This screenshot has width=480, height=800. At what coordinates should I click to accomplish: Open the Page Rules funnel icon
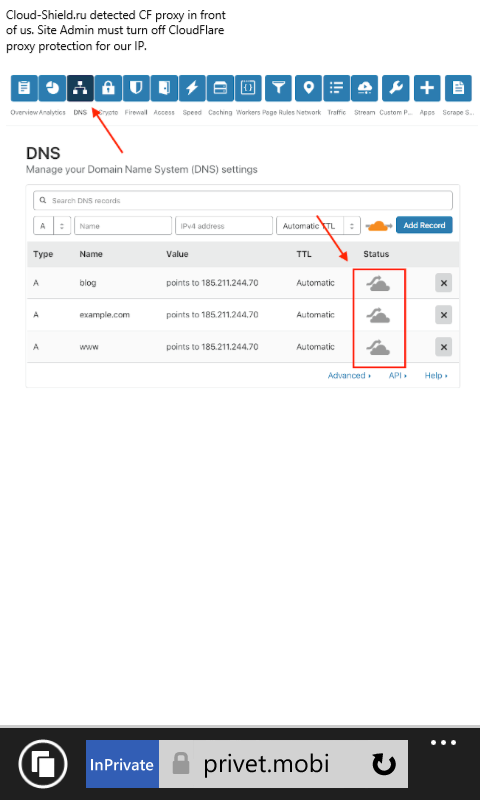tap(279, 88)
